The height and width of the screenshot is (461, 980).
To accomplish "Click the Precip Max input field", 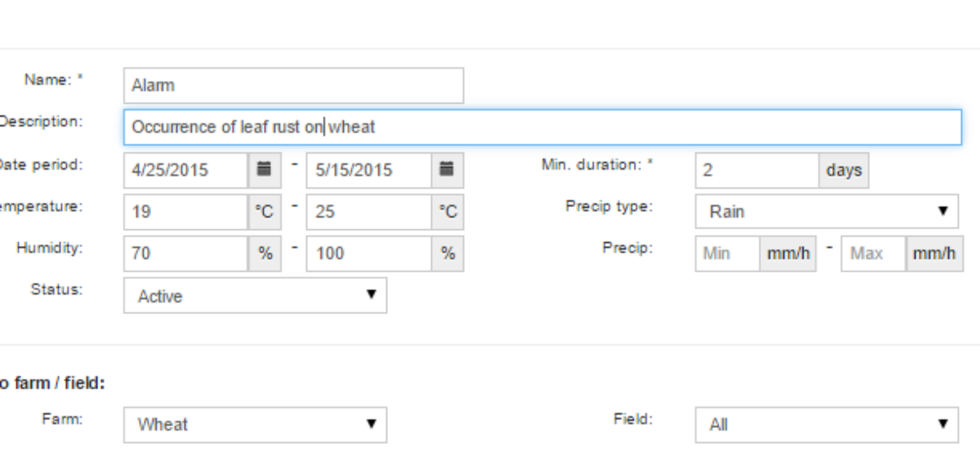I will point(873,254).
